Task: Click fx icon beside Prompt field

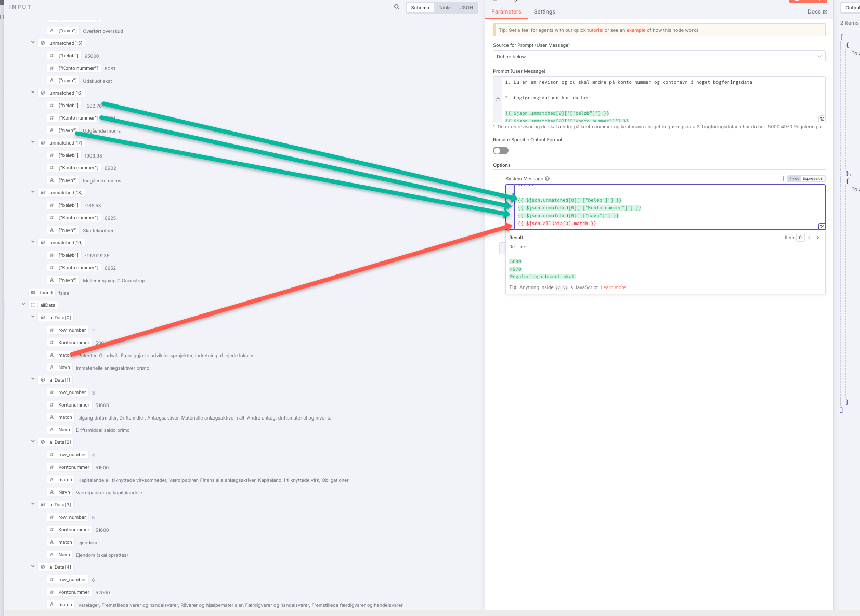Action: 498,99
